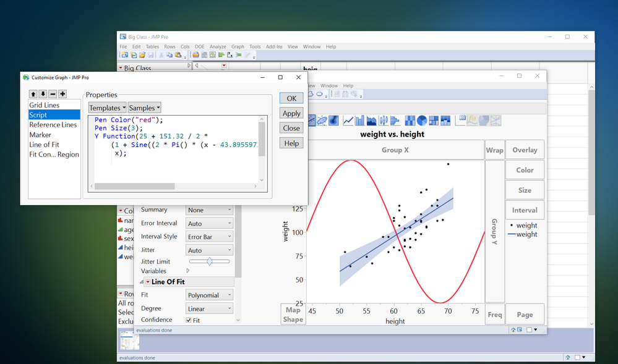Image resolution: width=618 pixels, height=364 pixels.
Task: Select Reference Lines in the list
Action: [x=53, y=125]
